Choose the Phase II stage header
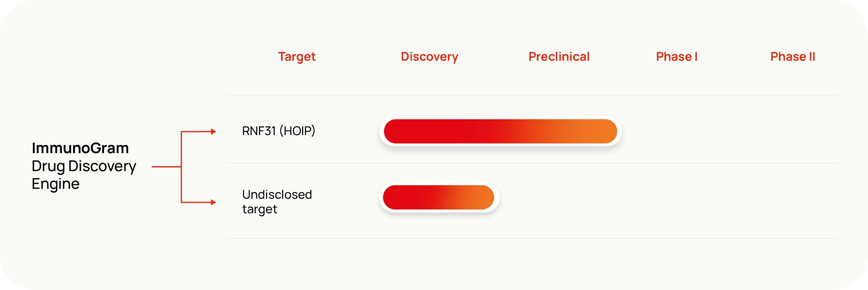This screenshot has width=868, height=290. coord(792,57)
